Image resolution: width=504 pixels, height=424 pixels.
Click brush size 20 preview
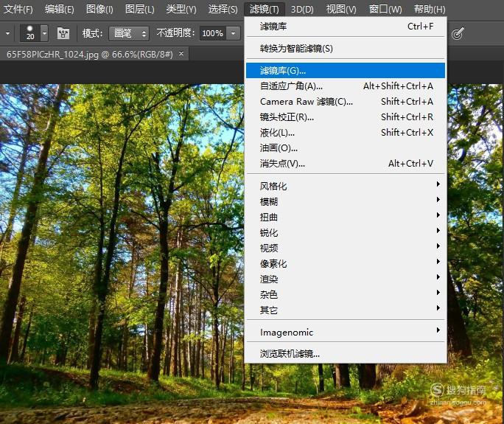pyautogui.click(x=30, y=32)
